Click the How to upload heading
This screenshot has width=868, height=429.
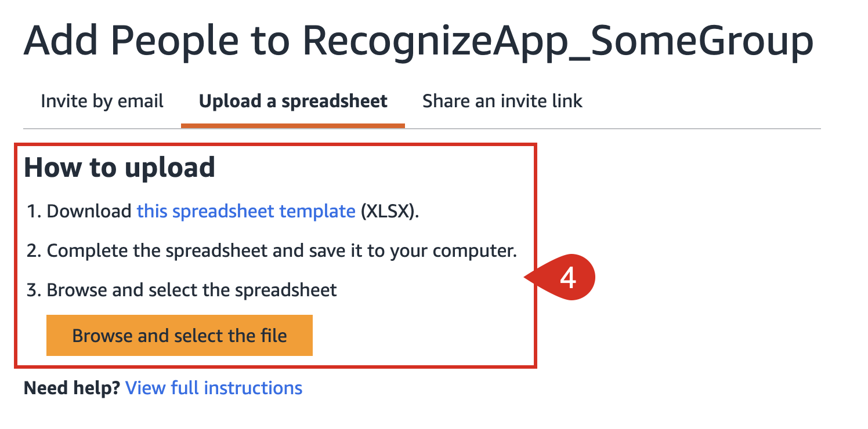coord(120,168)
